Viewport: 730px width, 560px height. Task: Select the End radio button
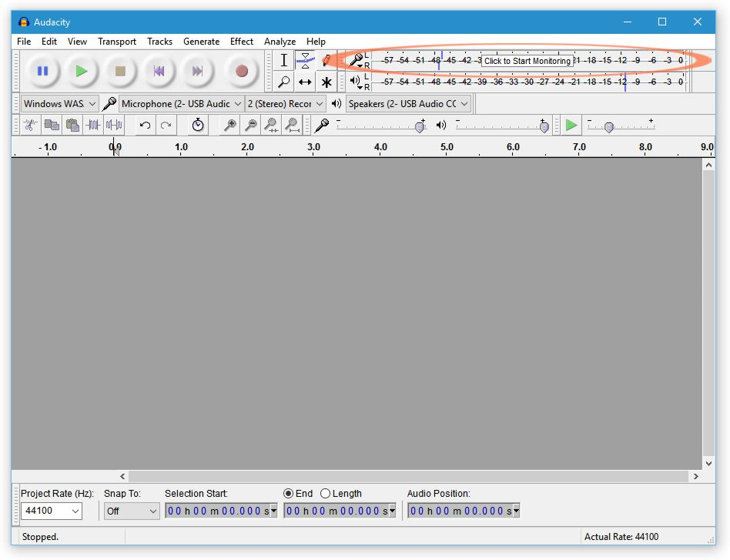point(298,494)
